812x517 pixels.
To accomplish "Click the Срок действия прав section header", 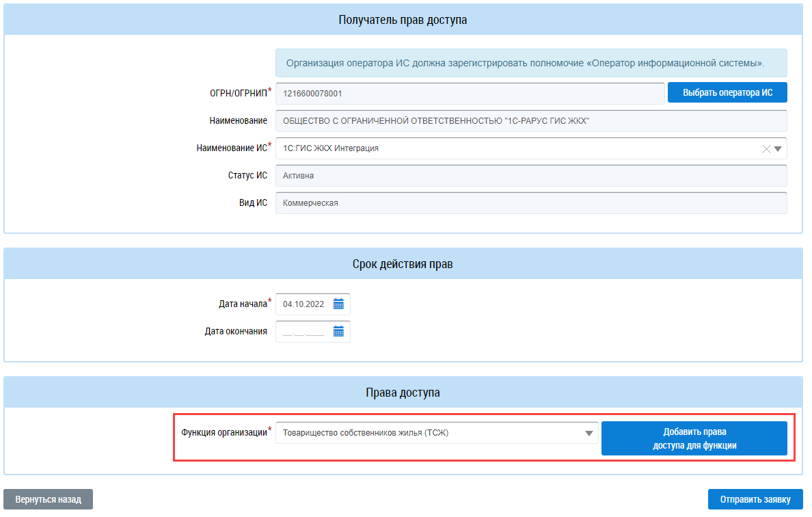I will (403, 264).
